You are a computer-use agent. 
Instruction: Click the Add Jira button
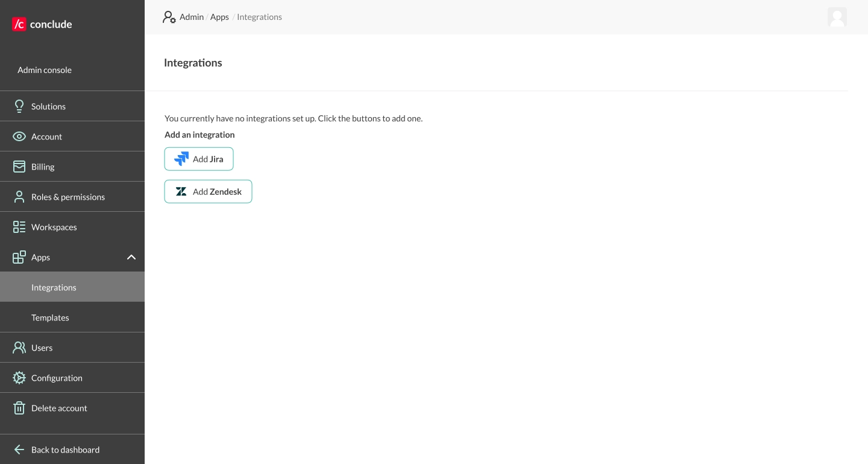[199, 159]
